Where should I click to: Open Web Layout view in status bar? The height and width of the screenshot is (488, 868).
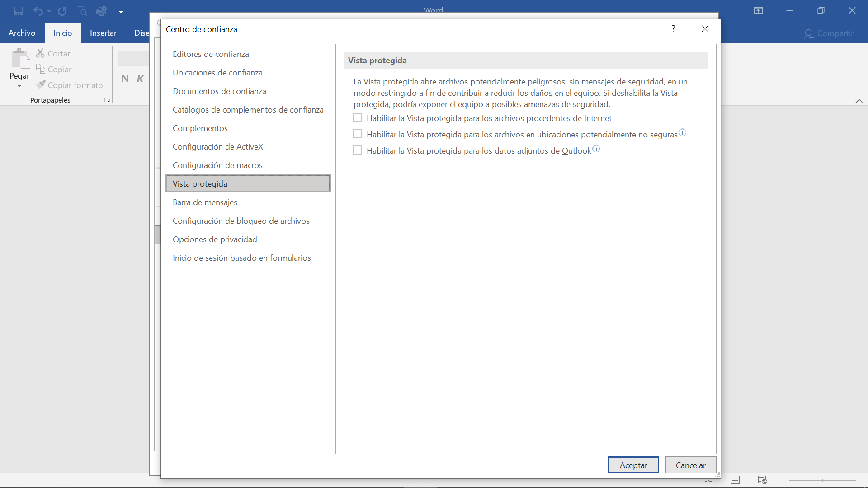pos(763,480)
